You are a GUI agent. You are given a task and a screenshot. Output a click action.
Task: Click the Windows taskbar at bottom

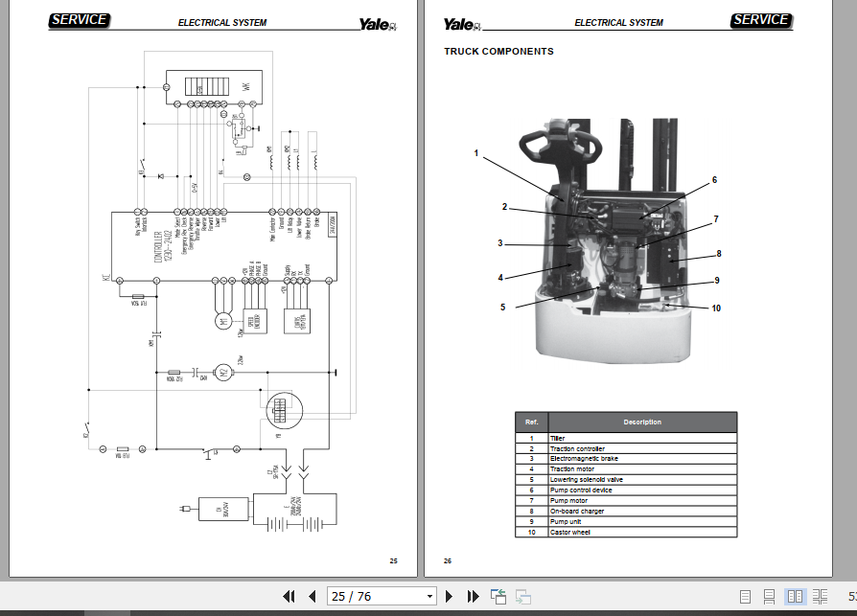pyautogui.click(x=428, y=611)
